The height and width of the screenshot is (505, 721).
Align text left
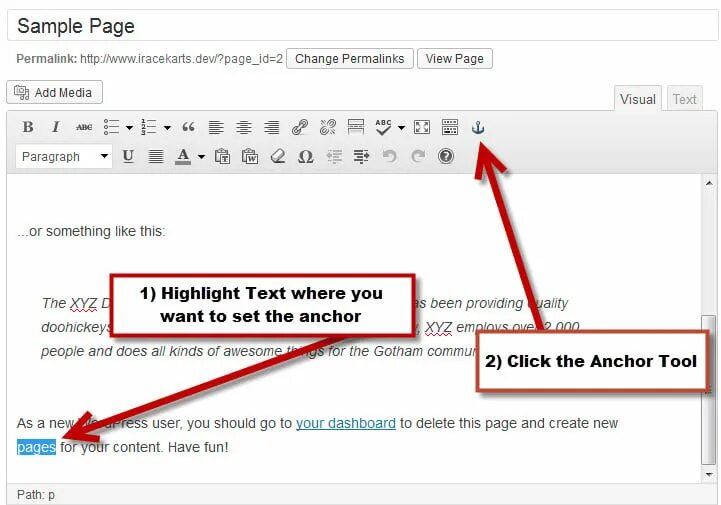[x=216, y=127]
